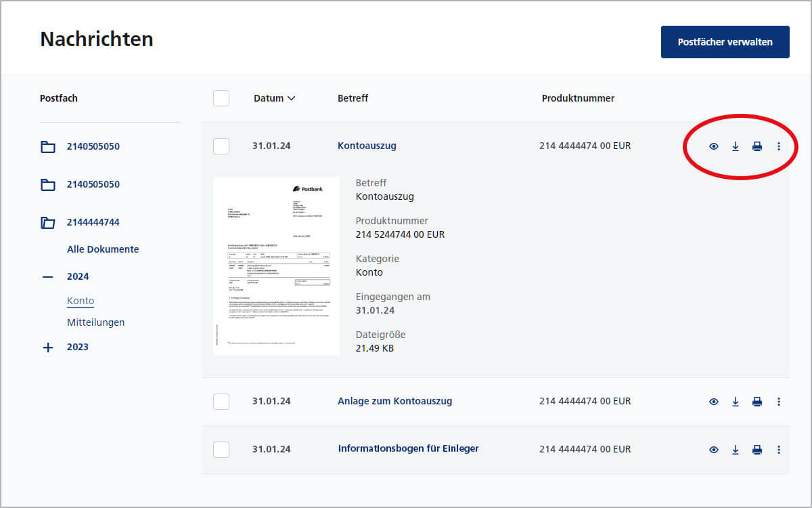
Task: Open the Konto category under 2024
Action: pyautogui.click(x=81, y=301)
